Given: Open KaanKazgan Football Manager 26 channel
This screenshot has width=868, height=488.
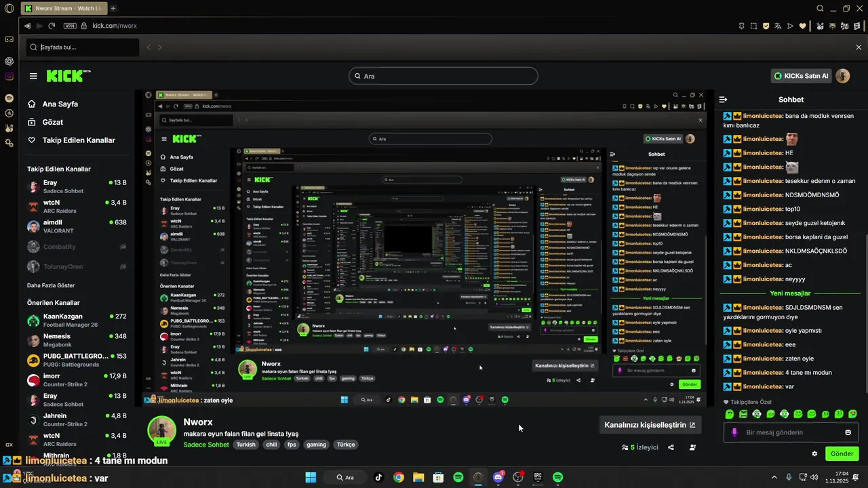Looking at the screenshot, I should (x=77, y=320).
